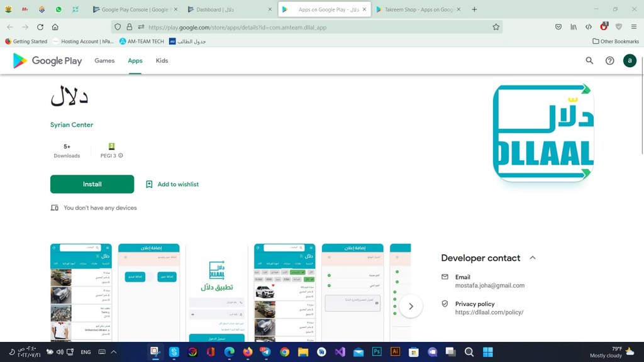The height and width of the screenshot is (362, 644).
Task: Open the weather widget Mostly cloudy
Action: point(611,352)
